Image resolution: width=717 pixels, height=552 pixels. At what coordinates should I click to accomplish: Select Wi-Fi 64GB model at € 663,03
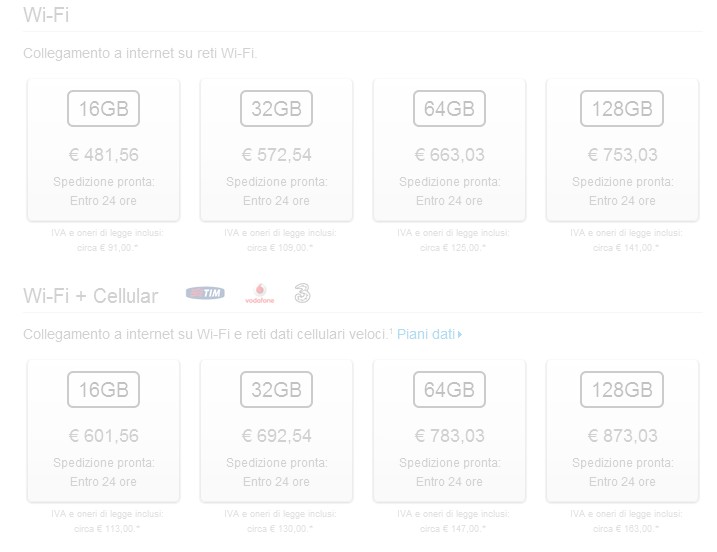click(x=449, y=150)
